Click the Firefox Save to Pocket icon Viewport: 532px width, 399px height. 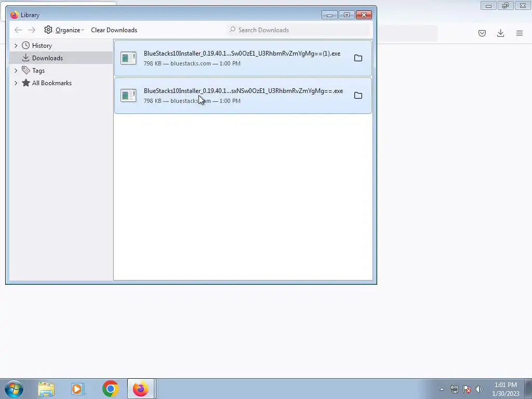point(482,33)
